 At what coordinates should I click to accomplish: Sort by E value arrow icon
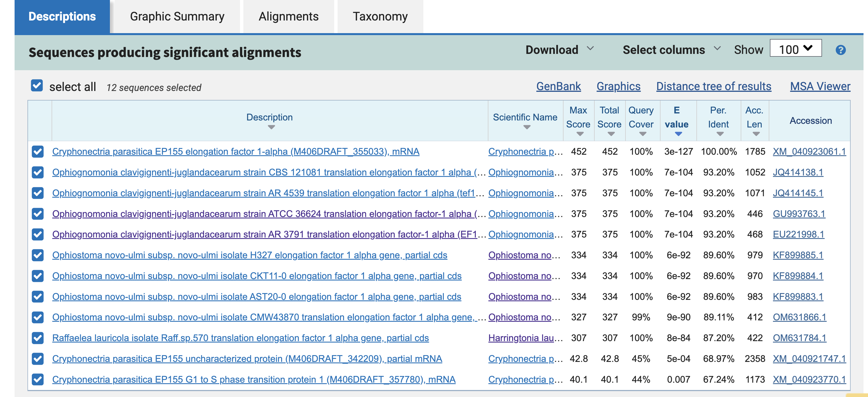678,134
